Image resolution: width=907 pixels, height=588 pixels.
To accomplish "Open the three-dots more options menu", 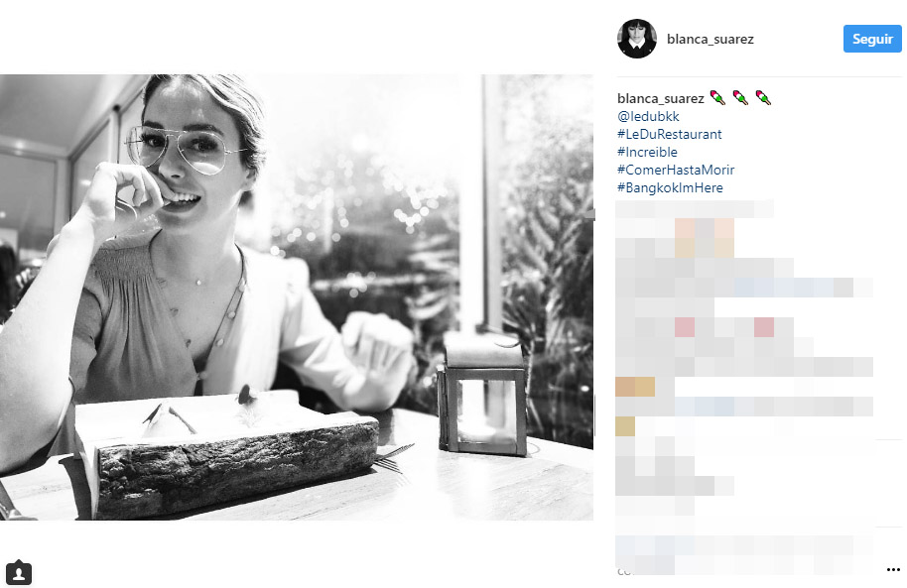I will coord(893,569).
